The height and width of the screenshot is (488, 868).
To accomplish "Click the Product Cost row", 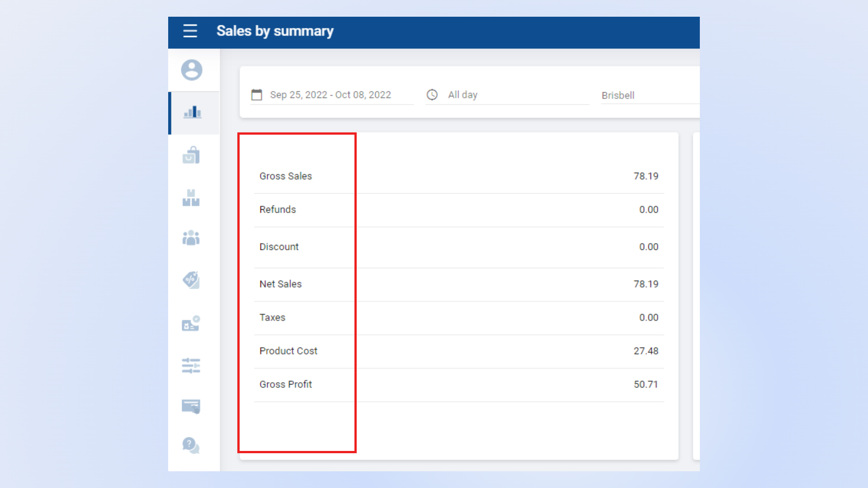I will [x=458, y=351].
